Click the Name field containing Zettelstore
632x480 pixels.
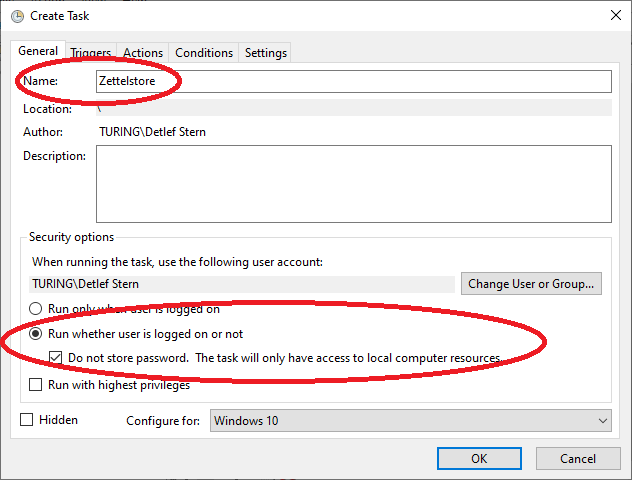click(x=353, y=81)
